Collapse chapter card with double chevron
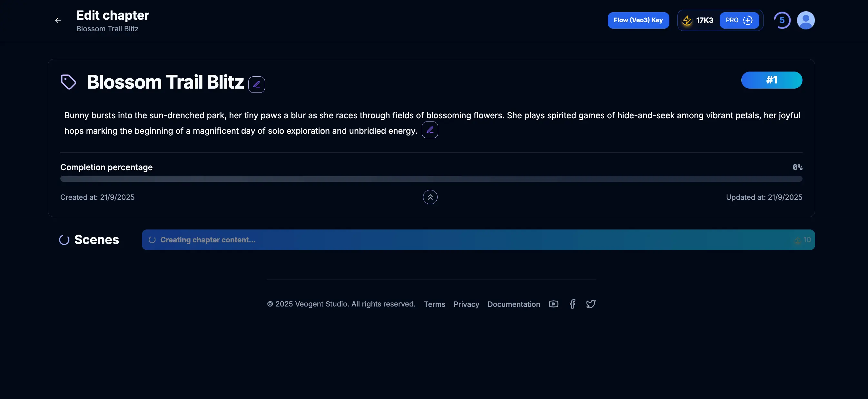This screenshot has height=399, width=868. tap(430, 197)
